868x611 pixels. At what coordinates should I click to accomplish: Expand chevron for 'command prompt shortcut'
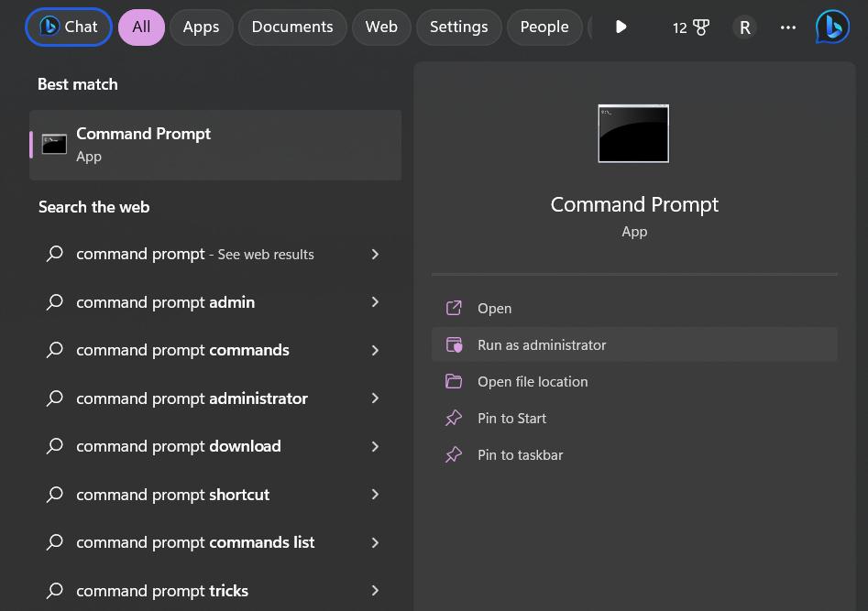click(x=375, y=495)
